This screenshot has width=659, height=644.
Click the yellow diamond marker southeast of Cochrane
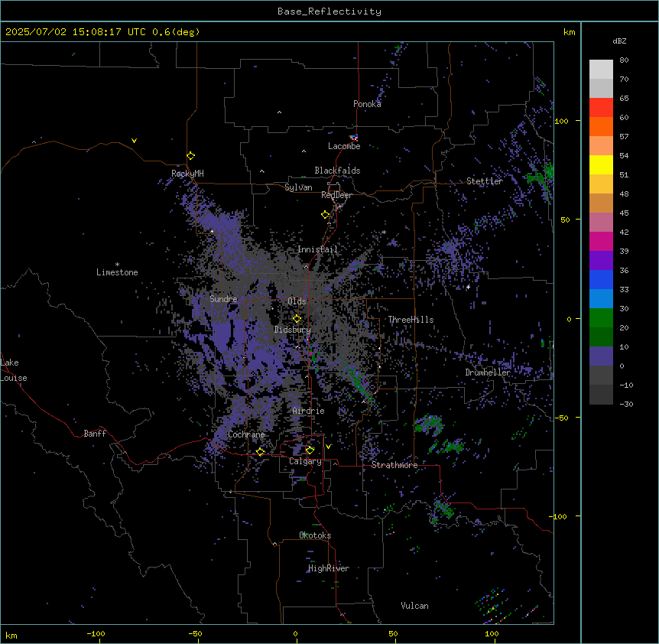point(260,452)
